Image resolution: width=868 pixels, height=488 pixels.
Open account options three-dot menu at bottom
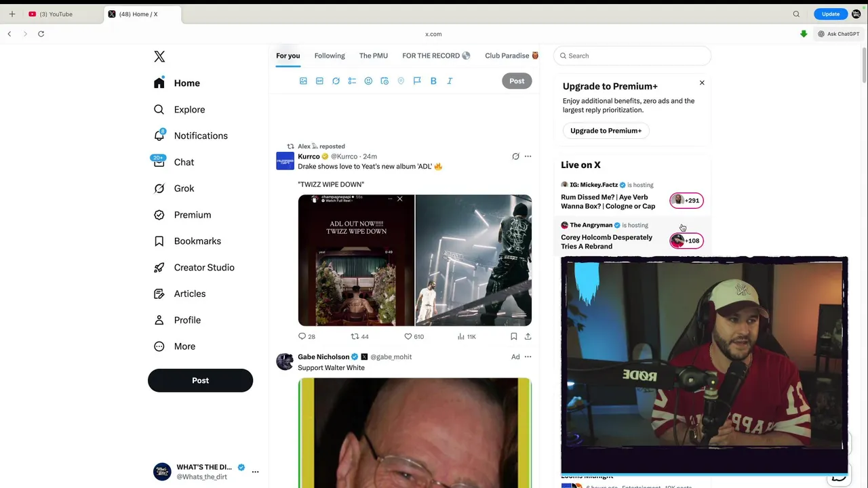click(255, 472)
